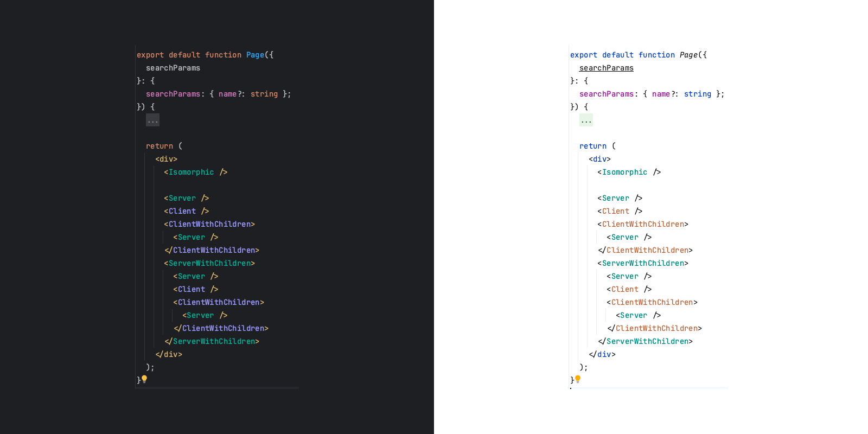Click 'Isomorphic' tag in dark editor
Screen dimensions: 868x434
tap(192, 172)
